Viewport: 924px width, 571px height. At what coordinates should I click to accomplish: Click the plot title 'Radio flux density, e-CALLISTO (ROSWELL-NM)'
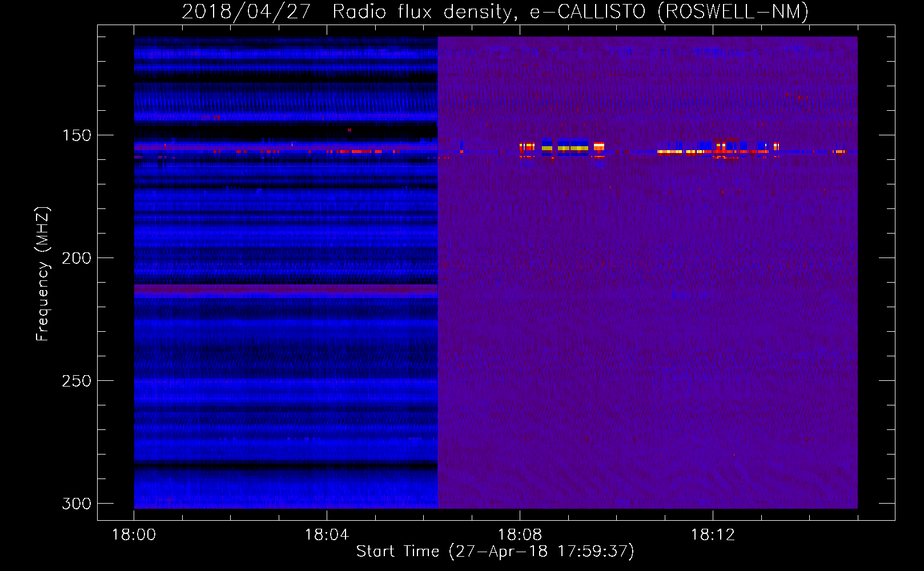[x=571, y=11]
